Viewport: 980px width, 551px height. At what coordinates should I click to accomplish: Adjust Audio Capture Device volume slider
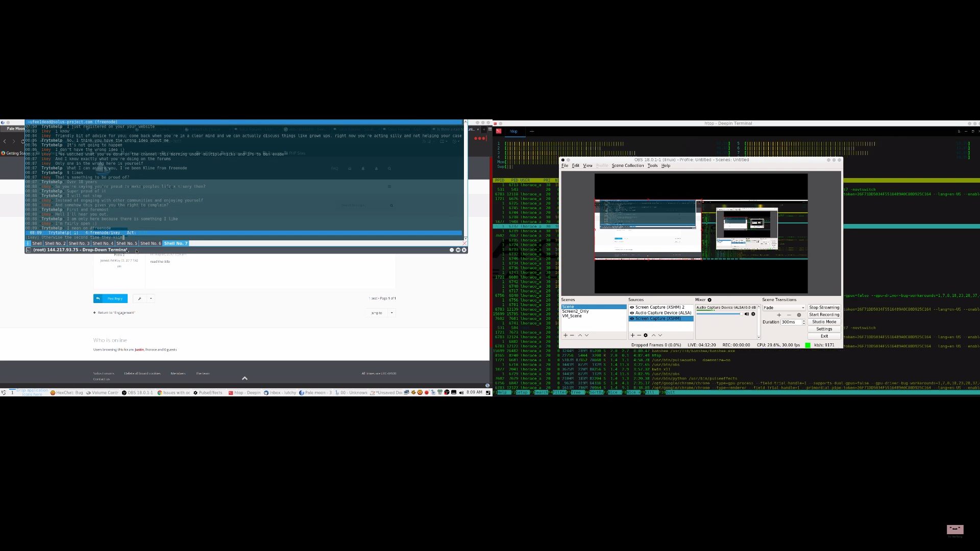[x=719, y=314]
